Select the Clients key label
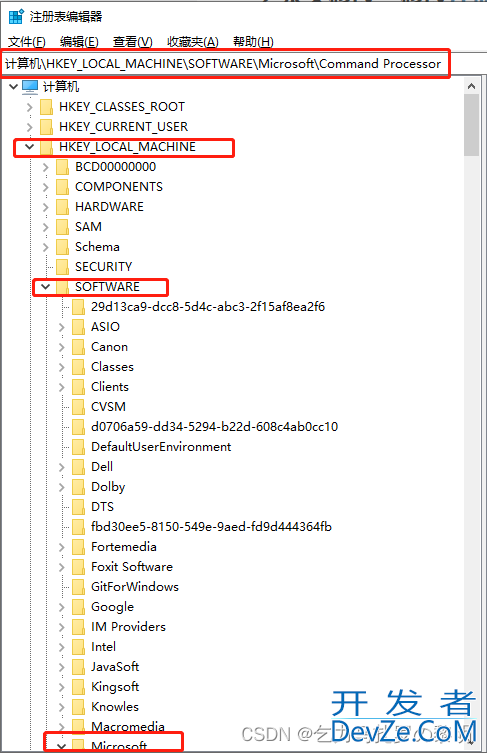 tap(110, 387)
